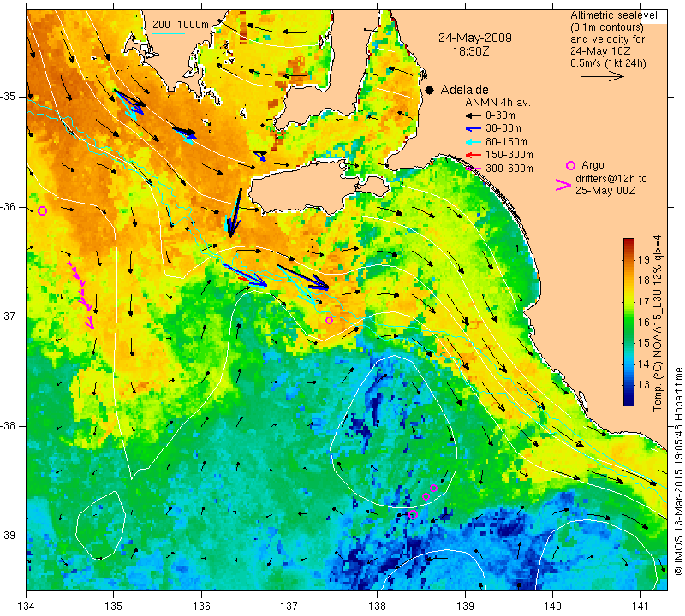
Task: Click the dark red top of temperature colorbar
Action: 628,241
